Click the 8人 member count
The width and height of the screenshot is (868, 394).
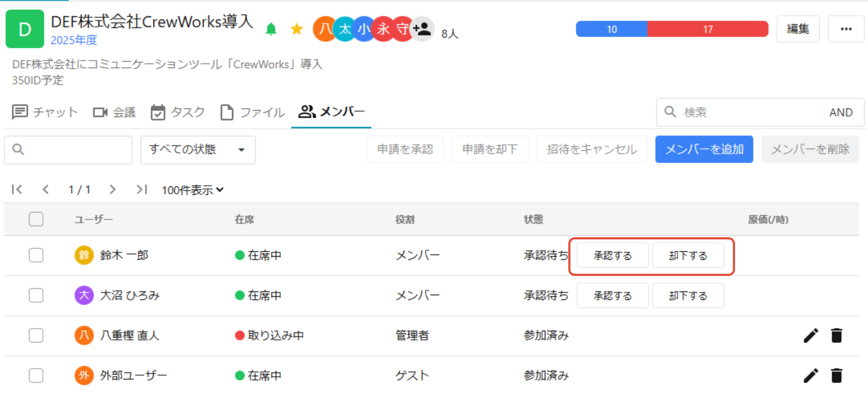click(450, 34)
